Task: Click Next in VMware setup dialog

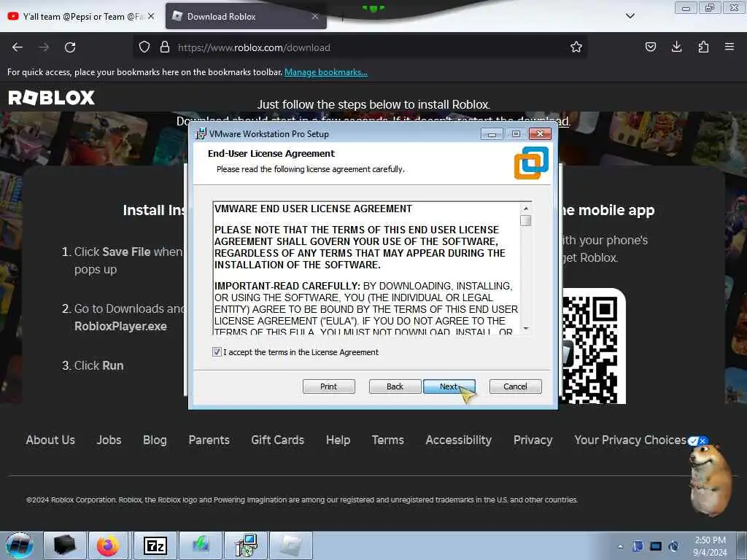Action: [x=449, y=386]
